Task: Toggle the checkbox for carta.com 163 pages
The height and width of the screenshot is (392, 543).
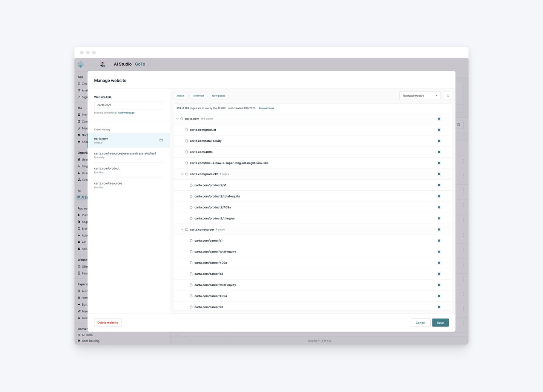Action: point(439,119)
